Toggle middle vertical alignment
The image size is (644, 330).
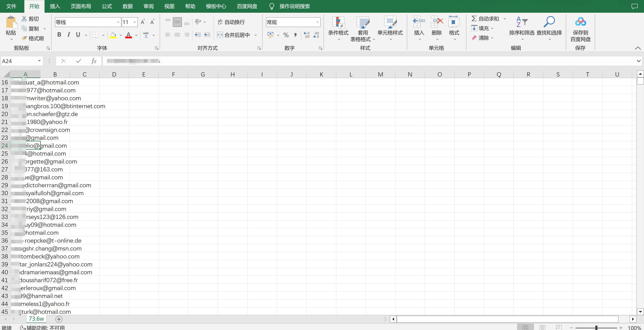click(x=177, y=22)
